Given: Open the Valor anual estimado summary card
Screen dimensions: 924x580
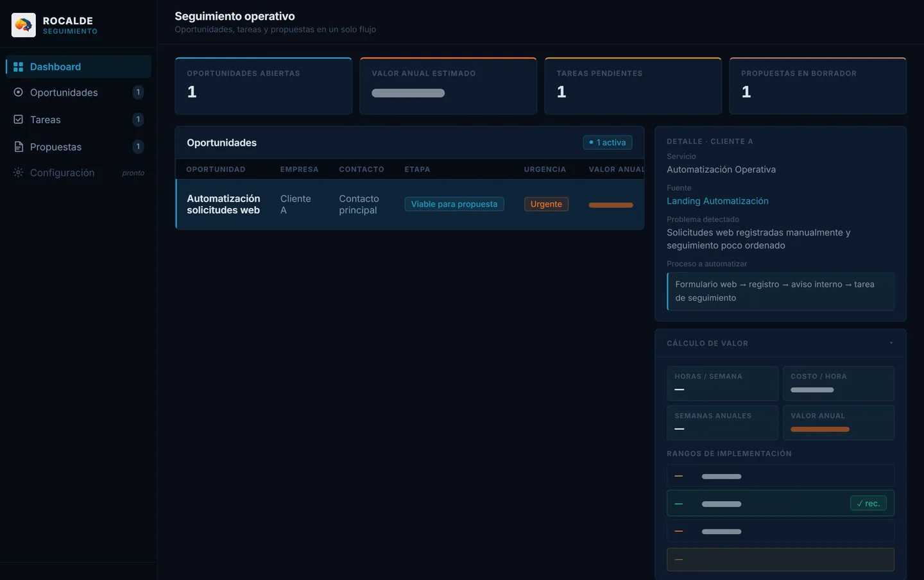Looking at the screenshot, I should click(x=449, y=86).
